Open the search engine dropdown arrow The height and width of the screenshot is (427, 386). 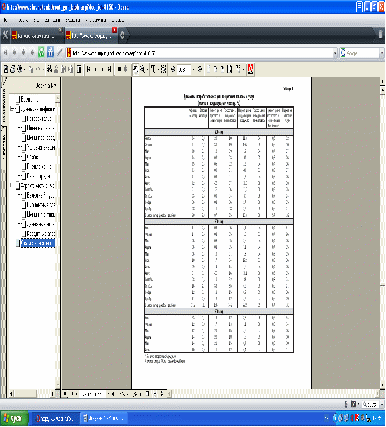coord(382,53)
